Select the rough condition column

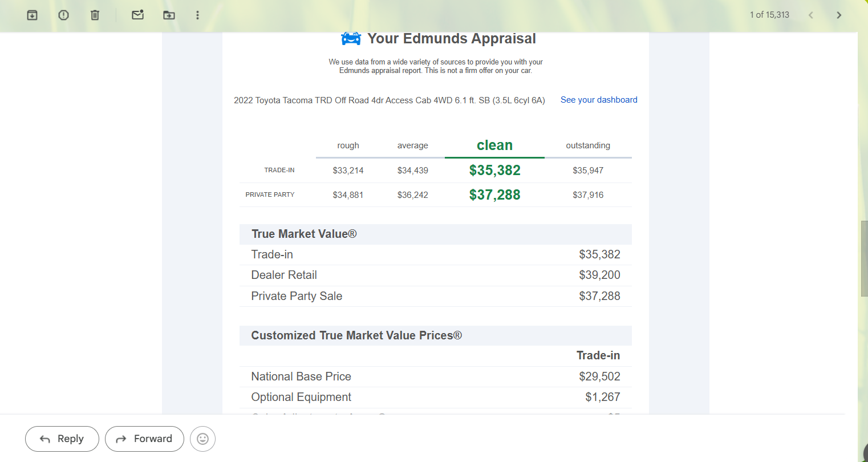(x=348, y=145)
